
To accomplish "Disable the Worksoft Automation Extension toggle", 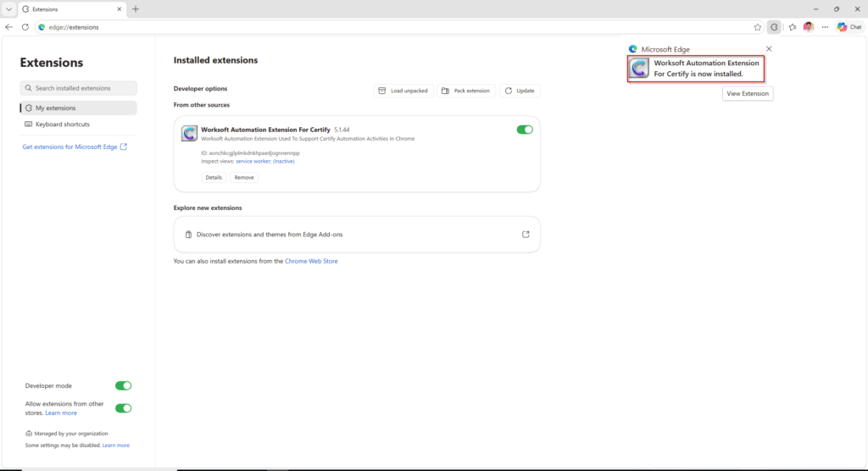I will click(524, 130).
